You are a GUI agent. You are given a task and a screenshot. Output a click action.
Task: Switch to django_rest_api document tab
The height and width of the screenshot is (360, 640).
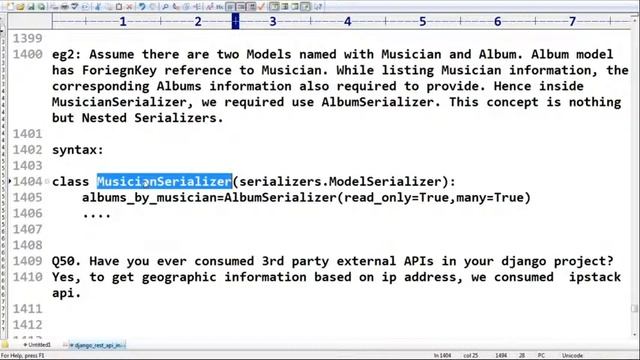[98, 345]
